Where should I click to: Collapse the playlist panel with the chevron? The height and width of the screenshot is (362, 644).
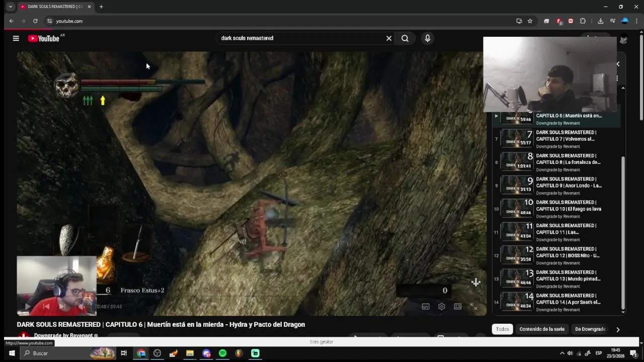coord(618,64)
